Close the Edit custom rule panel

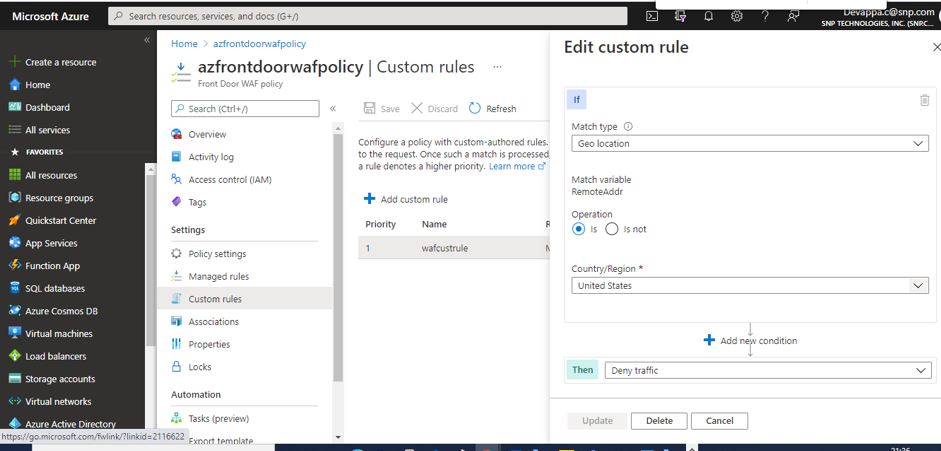tap(936, 47)
